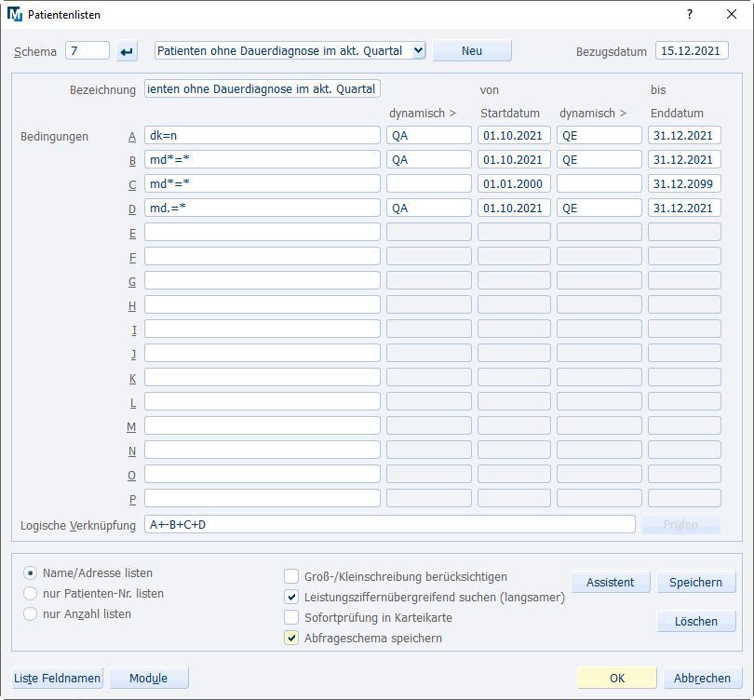Select the 'Name/Adresse listen' radio button
Viewport: 754px width, 700px height.
coord(30,573)
